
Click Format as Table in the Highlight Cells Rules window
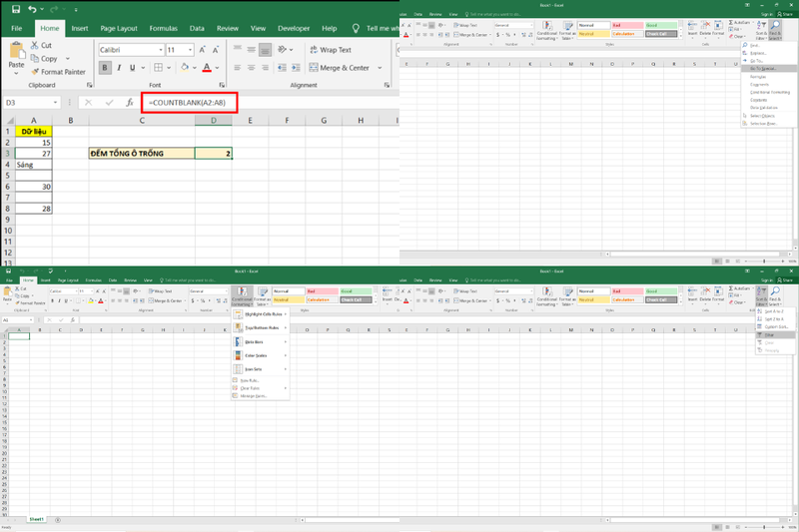point(263,295)
